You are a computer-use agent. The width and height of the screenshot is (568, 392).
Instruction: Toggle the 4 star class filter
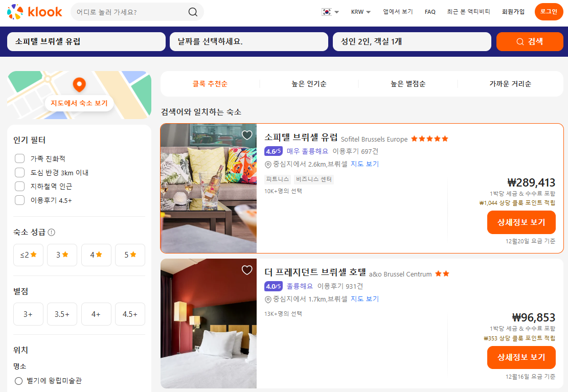click(96, 255)
